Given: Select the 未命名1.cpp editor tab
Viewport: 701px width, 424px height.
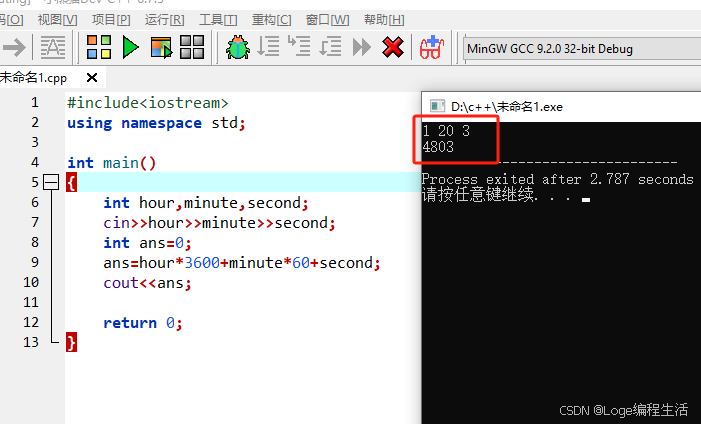Looking at the screenshot, I should click(34, 78).
